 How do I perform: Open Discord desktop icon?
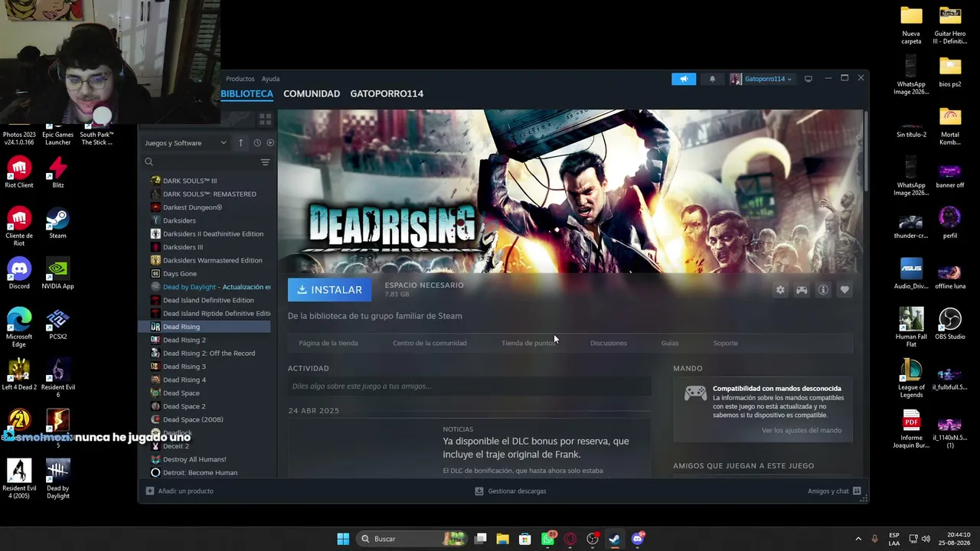(19, 273)
